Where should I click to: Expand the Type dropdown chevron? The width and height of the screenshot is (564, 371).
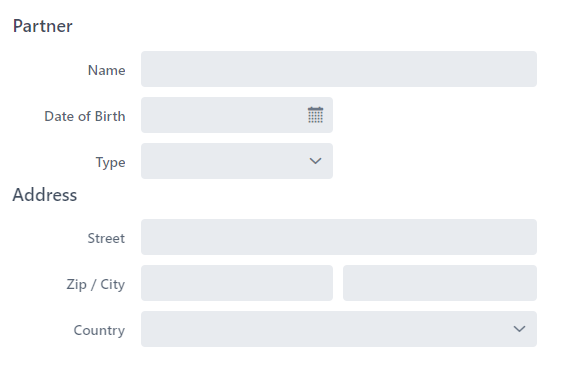[x=315, y=161]
